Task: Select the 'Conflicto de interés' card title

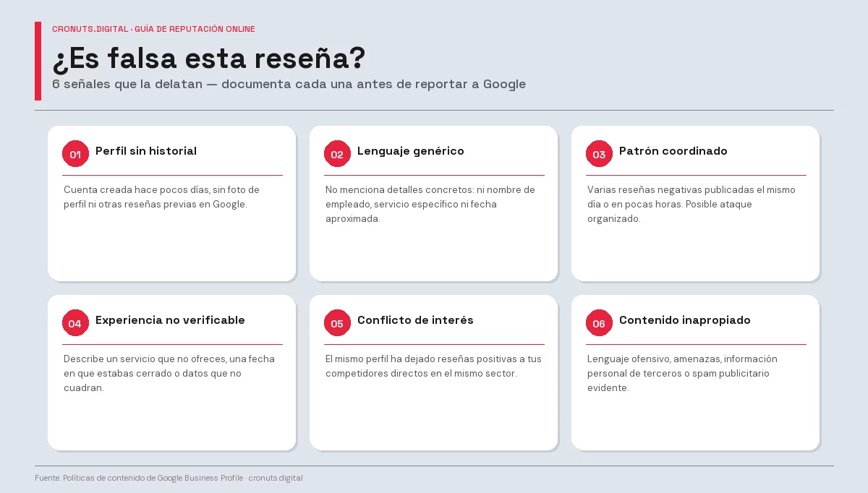Action: 415,320
